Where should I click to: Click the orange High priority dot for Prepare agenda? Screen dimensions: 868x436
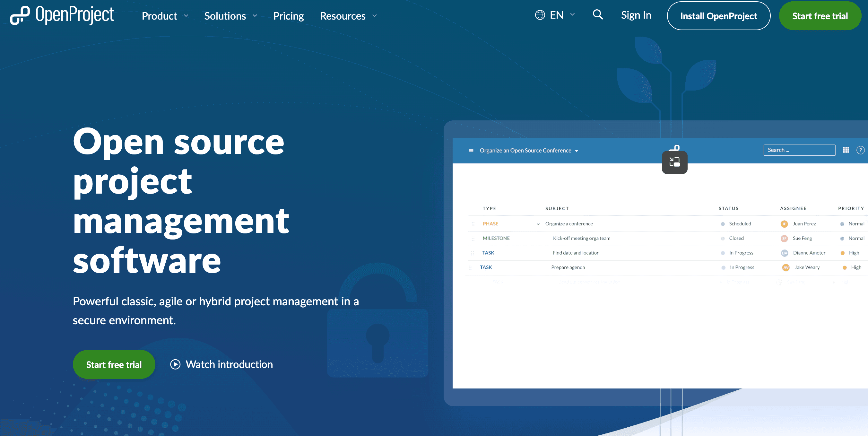pyautogui.click(x=845, y=267)
